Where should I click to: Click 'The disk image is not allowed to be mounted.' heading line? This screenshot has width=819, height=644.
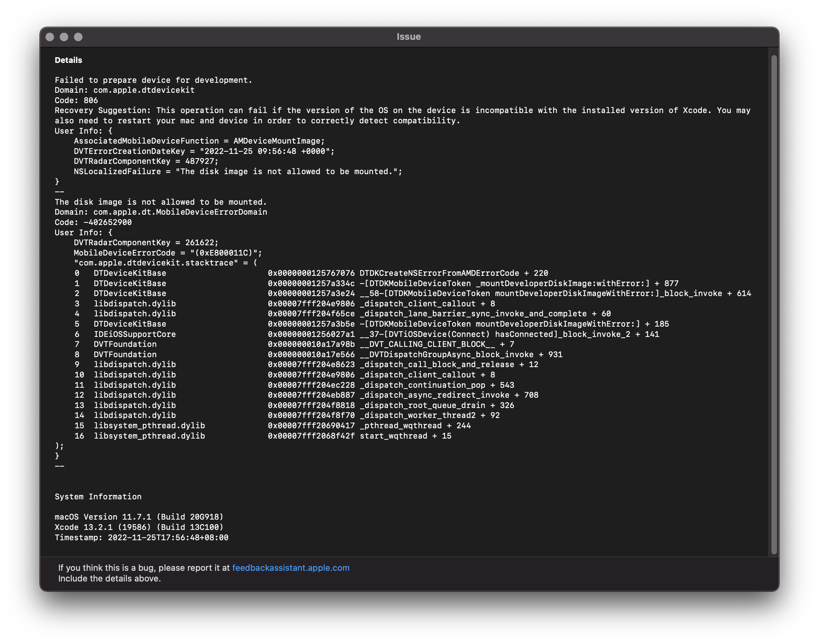pyautogui.click(x=161, y=202)
